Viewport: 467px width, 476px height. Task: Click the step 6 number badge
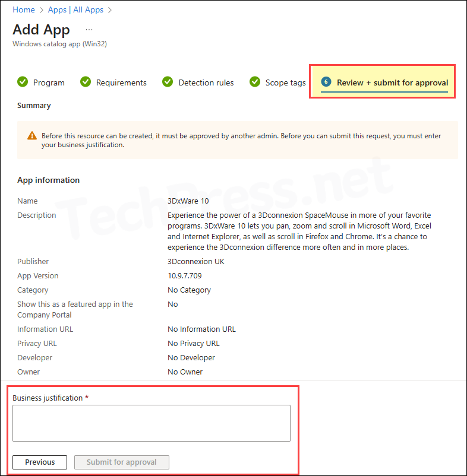(x=326, y=82)
